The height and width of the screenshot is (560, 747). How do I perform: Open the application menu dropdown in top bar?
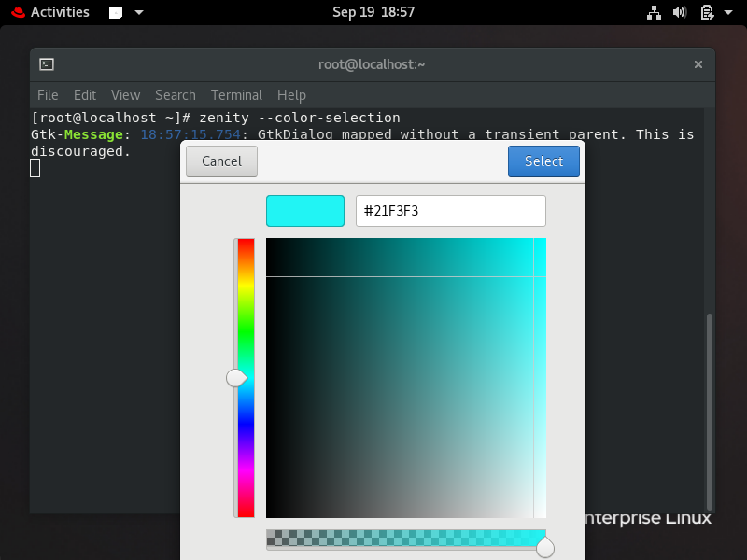139,12
